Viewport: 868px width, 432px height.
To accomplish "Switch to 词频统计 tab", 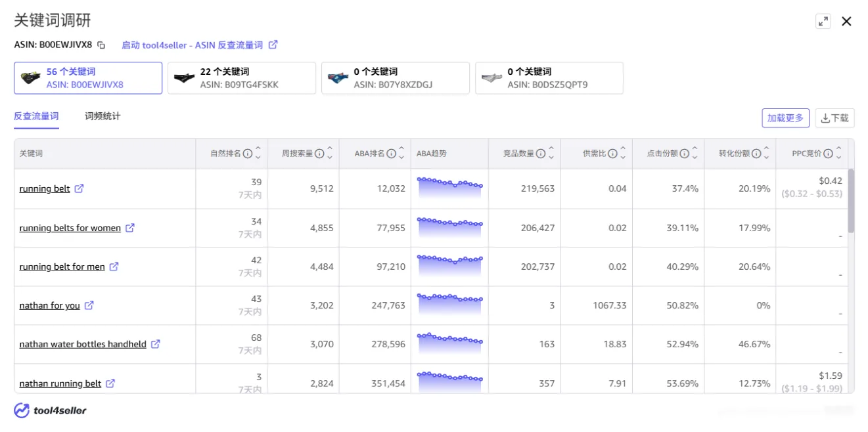I will coord(103,116).
